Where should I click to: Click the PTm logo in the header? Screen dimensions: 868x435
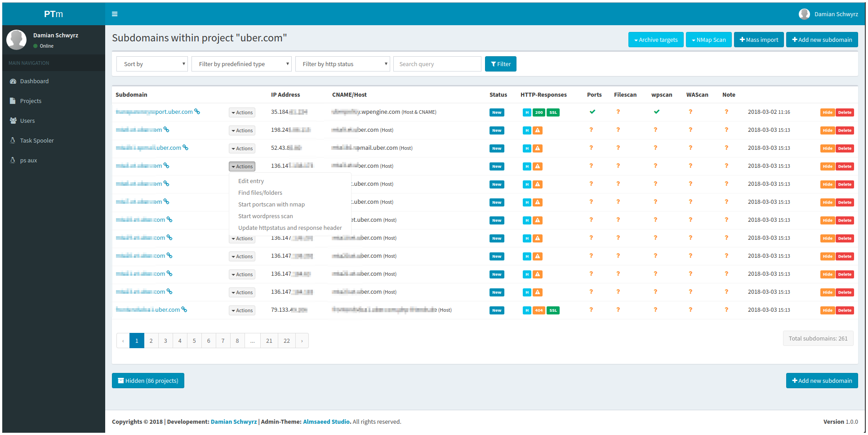[53, 14]
